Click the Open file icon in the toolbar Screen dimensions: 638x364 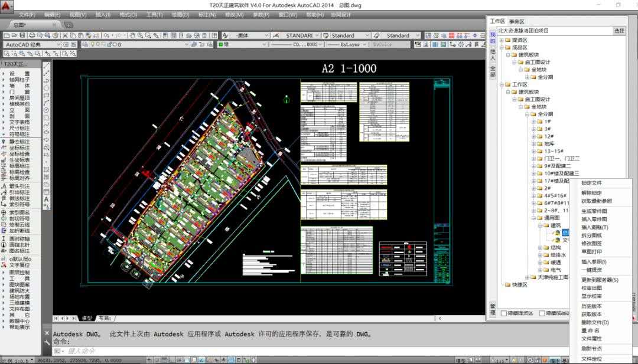(x=15, y=35)
